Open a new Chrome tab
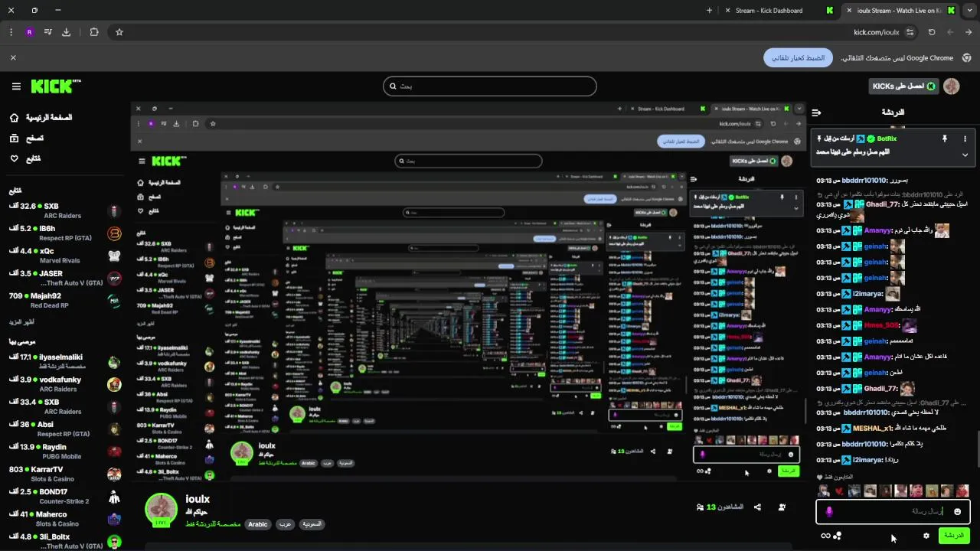Image resolution: width=980 pixels, height=551 pixels. click(709, 11)
